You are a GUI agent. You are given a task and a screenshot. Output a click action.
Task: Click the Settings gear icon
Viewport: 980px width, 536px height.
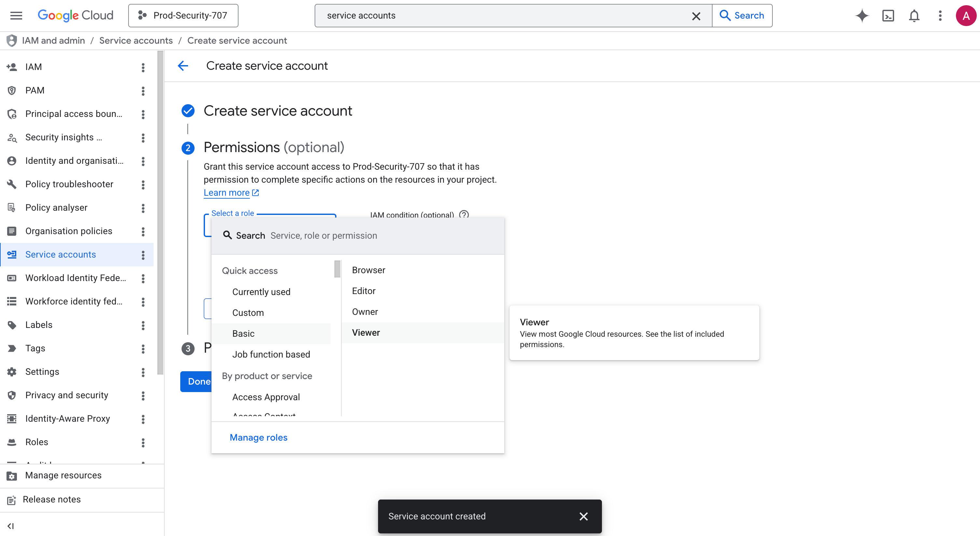point(12,372)
